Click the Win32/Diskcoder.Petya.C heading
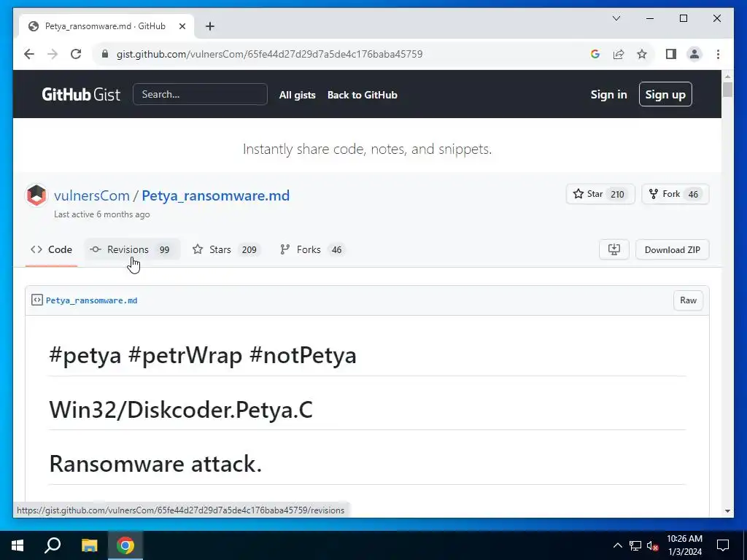Viewport: 747px width, 560px height. 181,410
